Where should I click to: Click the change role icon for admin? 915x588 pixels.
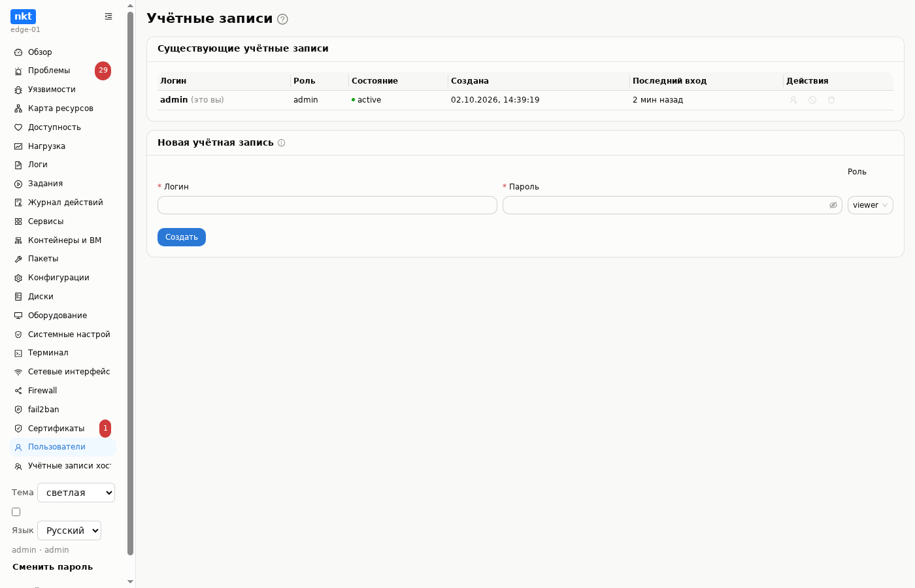pyautogui.click(x=793, y=100)
